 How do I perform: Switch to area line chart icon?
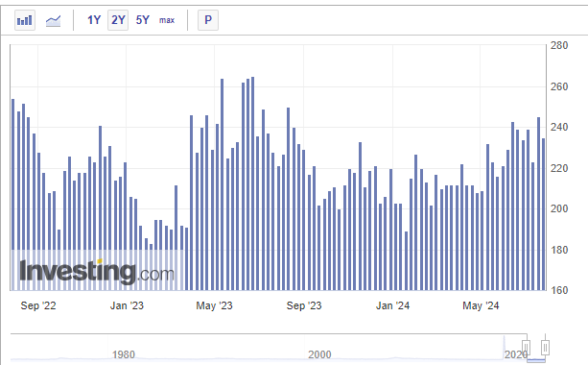(x=54, y=20)
